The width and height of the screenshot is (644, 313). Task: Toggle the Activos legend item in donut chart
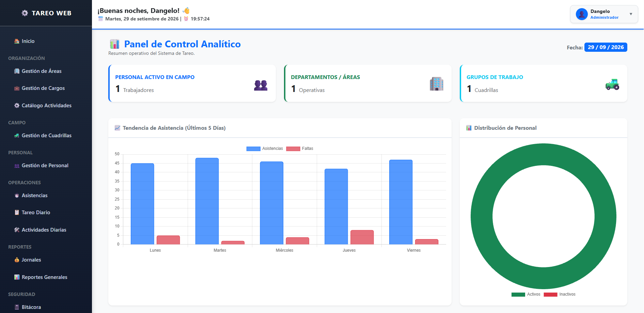click(526, 295)
